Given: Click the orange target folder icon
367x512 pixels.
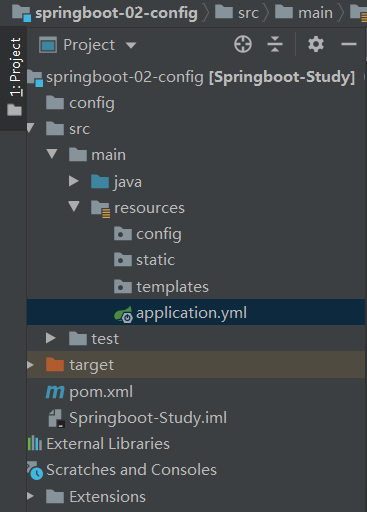Looking at the screenshot, I should [55, 365].
